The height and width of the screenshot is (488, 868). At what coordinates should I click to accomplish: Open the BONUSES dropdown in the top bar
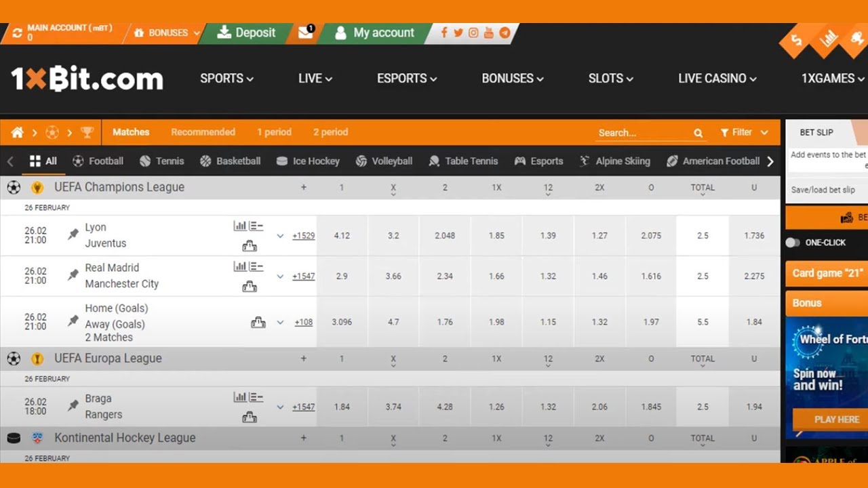(x=167, y=33)
